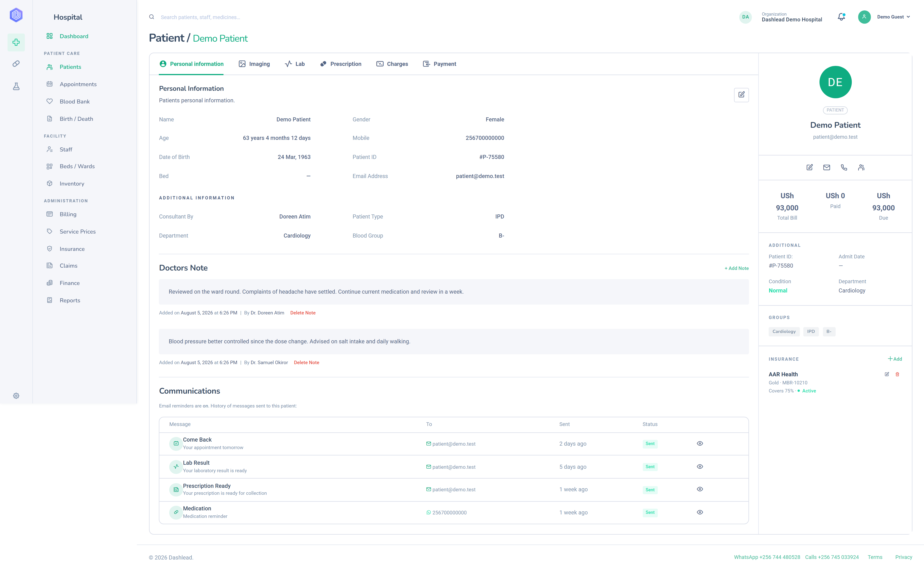Open the Organization Dashlead Demo Hospital selector
Screen dimensions: 924x578
(x=792, y=17)
